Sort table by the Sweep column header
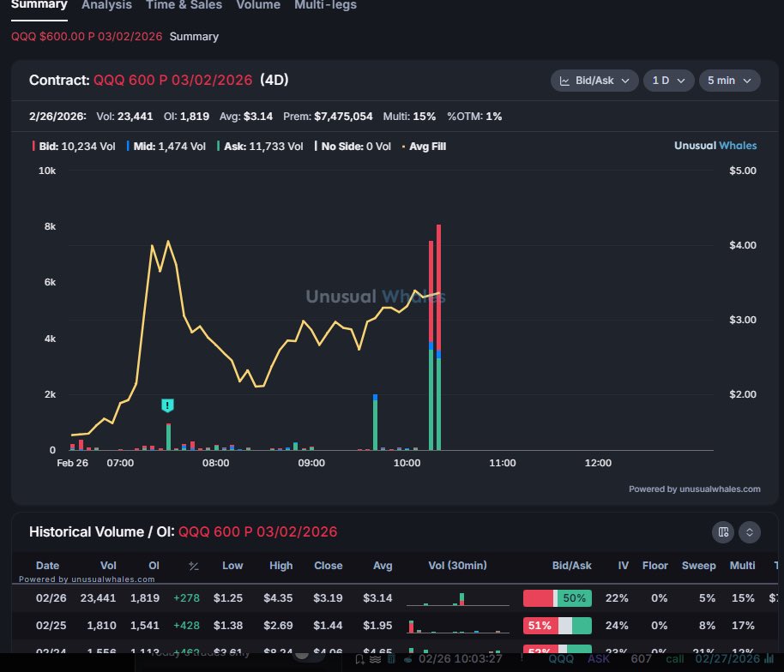 [x=698, y=566]
